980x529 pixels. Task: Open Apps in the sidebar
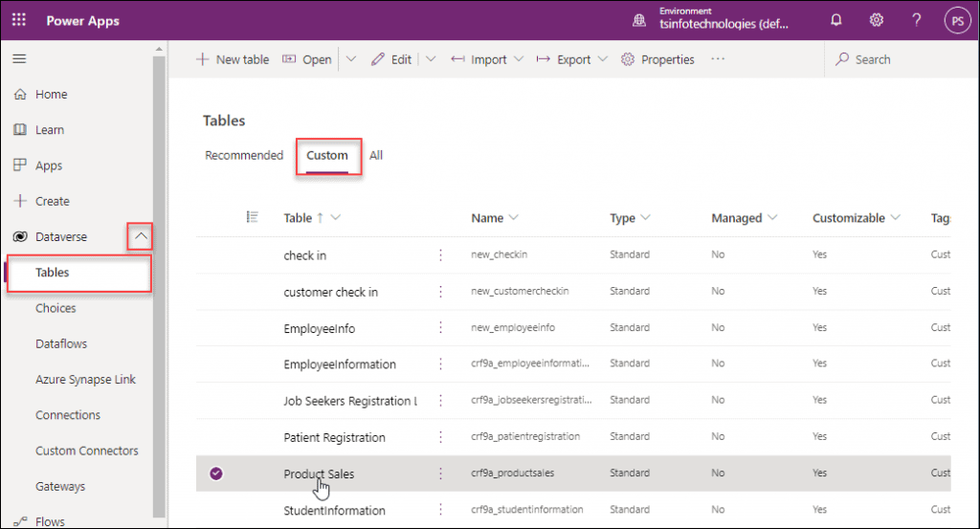pos(49,165)
